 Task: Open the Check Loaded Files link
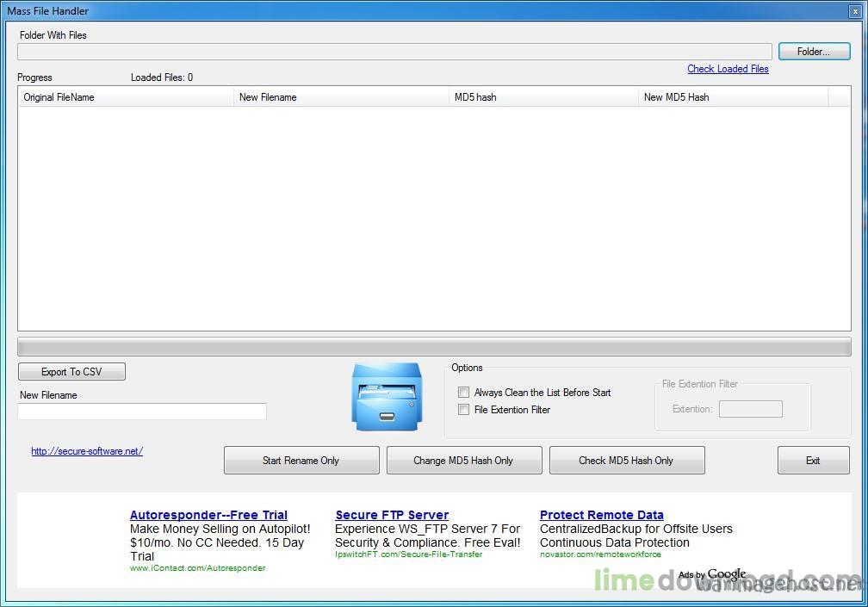point(728,69)
